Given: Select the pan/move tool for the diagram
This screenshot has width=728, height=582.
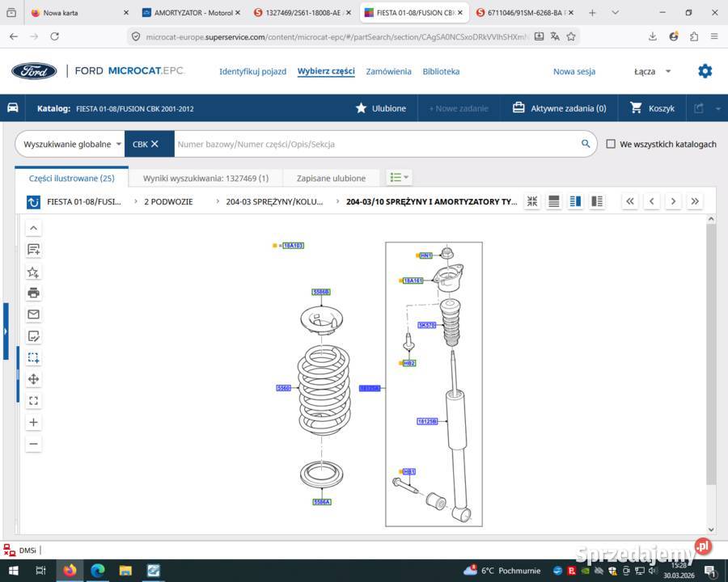Looking at the screenshot, I should 33,379.
